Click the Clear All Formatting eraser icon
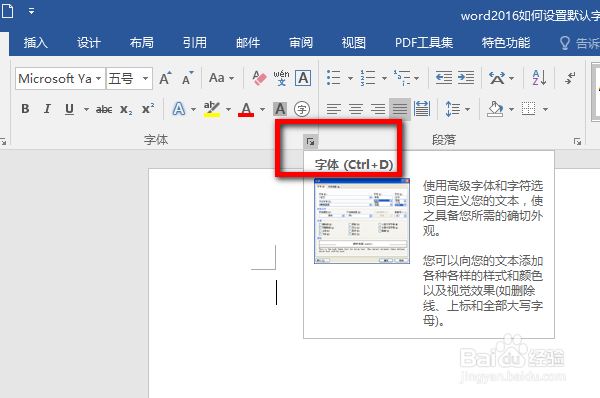This screenshot has height=398, width=600. point(259,78)
